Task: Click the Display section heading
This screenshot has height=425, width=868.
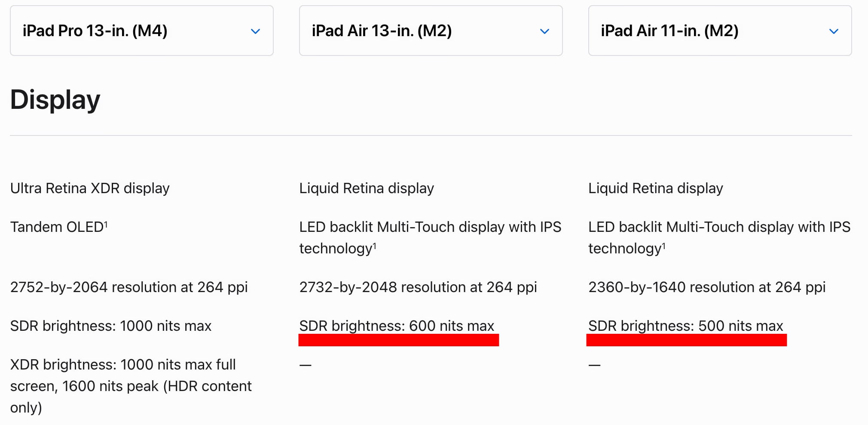Action: pos(55,100)
